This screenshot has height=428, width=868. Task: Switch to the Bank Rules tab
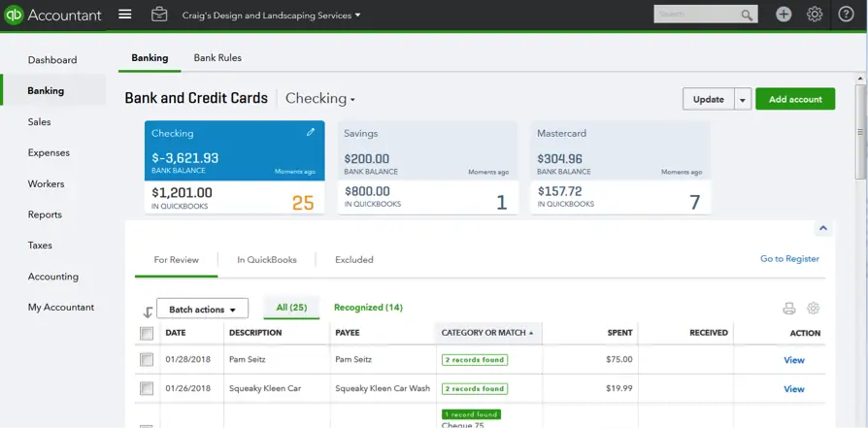tap(217, 58)
